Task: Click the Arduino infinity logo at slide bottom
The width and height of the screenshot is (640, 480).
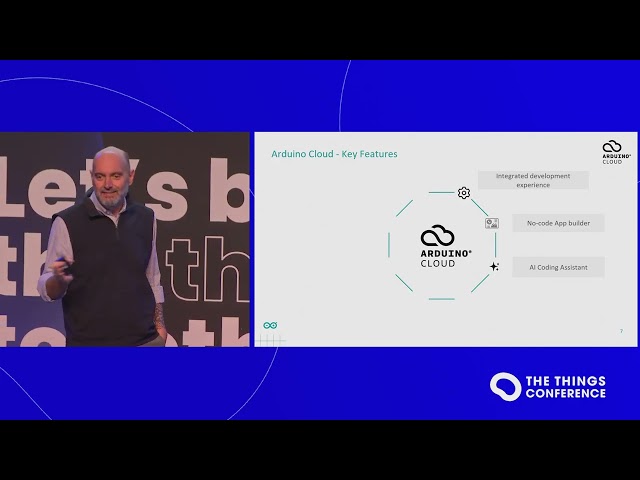Action: 270,325
